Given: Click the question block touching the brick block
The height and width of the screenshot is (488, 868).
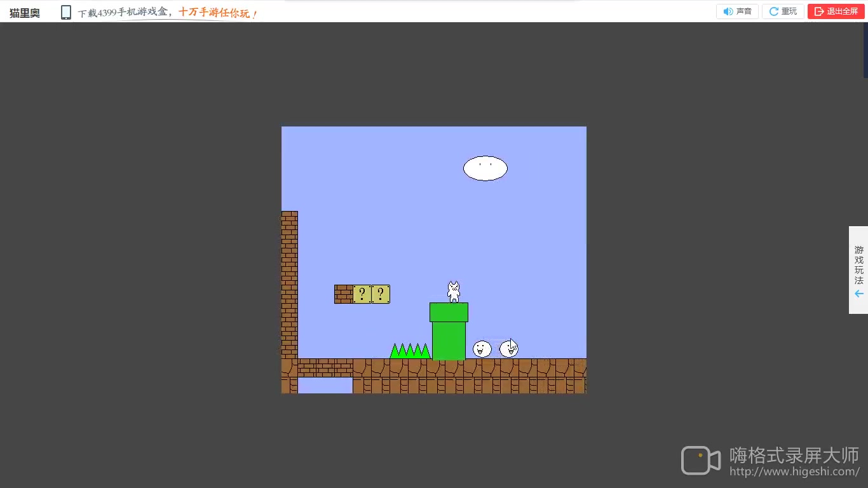Looking at the screenshot, I should tap(362, 294).
